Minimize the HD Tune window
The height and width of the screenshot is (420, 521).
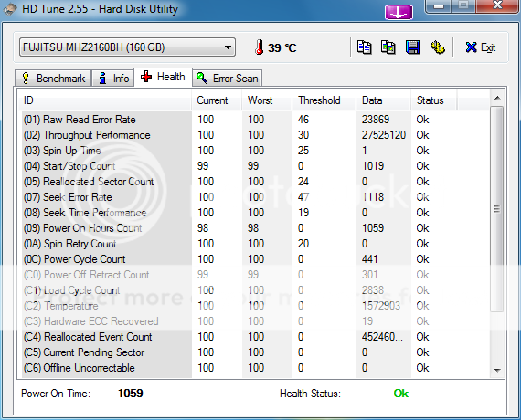(439, 6)
